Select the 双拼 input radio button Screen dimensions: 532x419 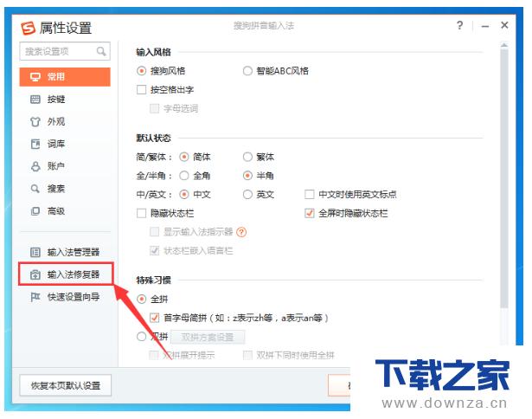(142, 337)
